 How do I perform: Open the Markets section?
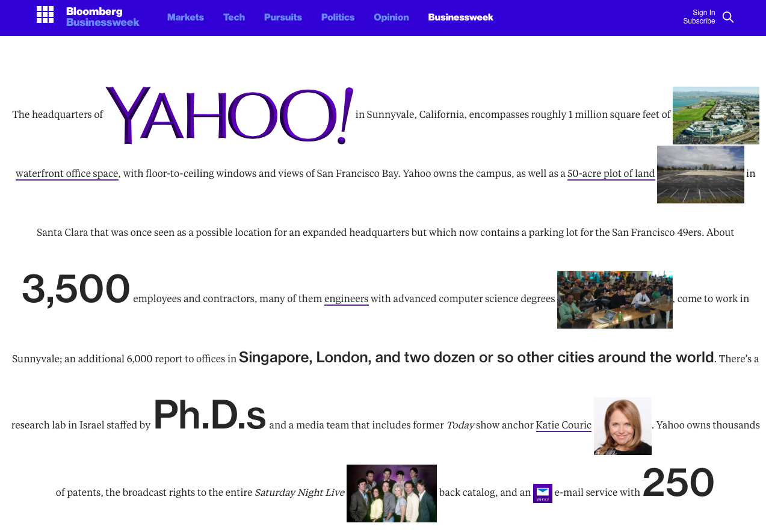[185, 17]
